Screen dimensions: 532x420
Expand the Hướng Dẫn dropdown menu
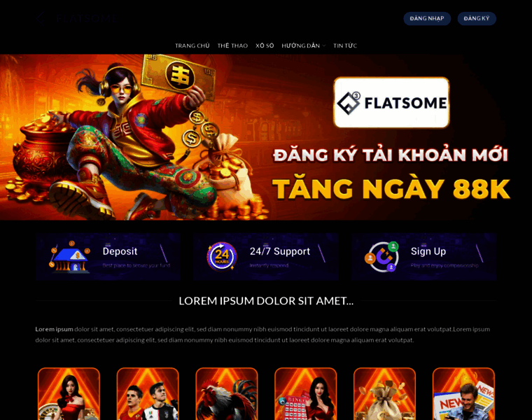(303, 45)
